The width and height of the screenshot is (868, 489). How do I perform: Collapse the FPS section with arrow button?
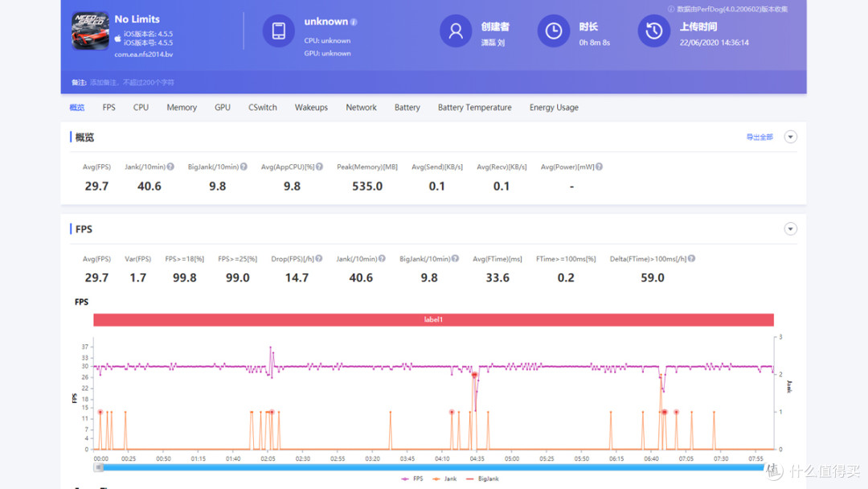click(791, 228)
